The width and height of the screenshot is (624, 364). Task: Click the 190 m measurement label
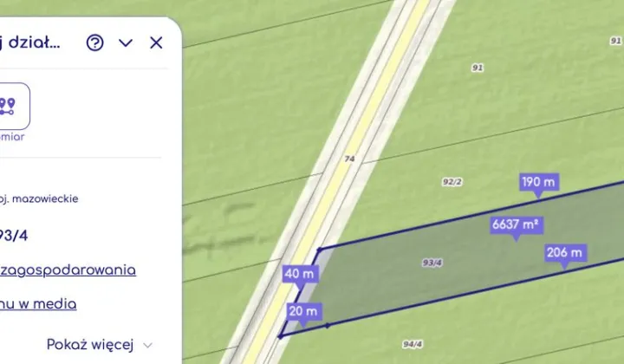(539, 182)
